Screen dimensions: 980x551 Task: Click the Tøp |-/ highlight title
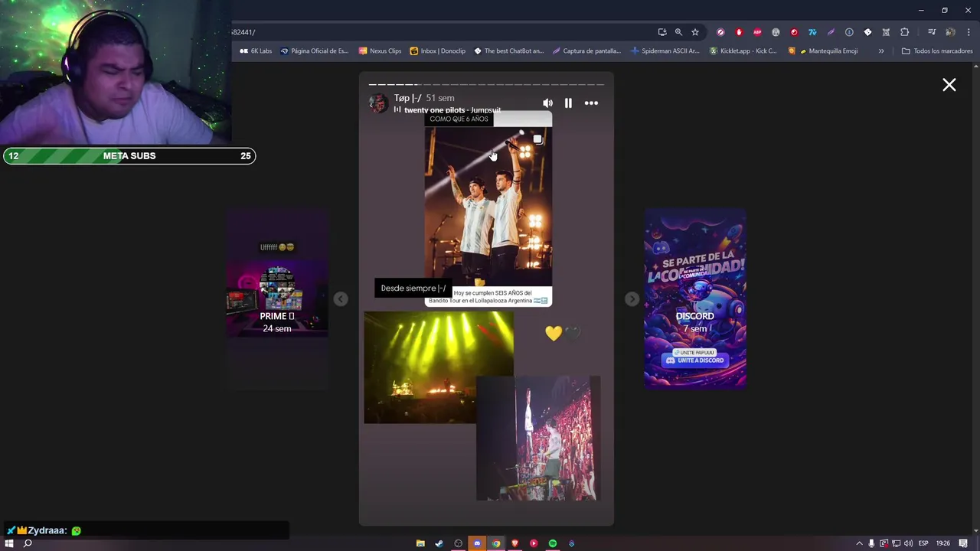pos(407,98)
